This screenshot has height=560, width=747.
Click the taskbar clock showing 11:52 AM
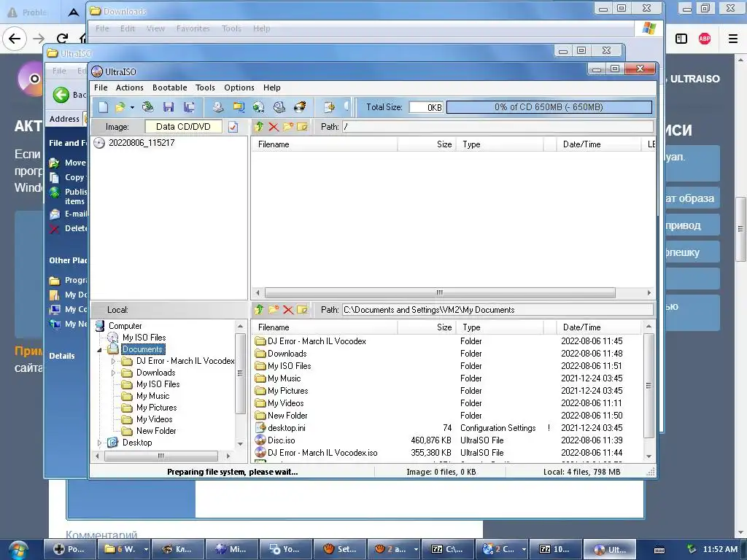720,550
